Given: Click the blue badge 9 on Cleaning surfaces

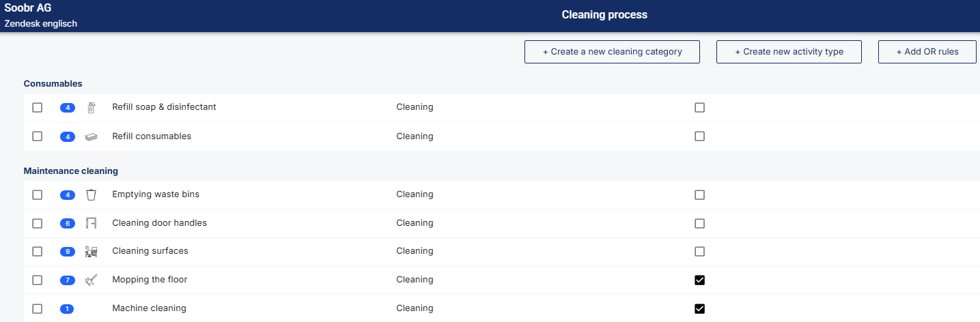Looking at the screenshot, I should pos(67,252).
